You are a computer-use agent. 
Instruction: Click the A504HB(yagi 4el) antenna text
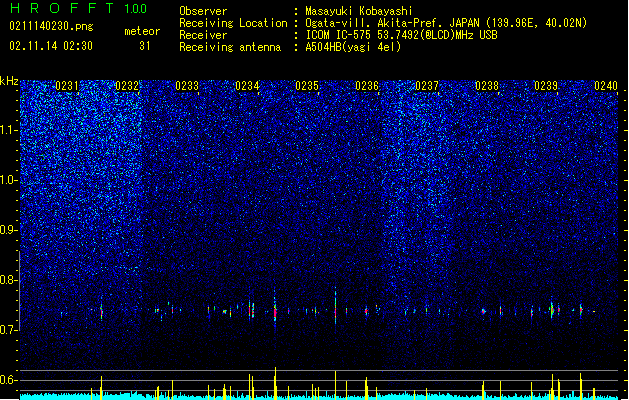[353, 47]
